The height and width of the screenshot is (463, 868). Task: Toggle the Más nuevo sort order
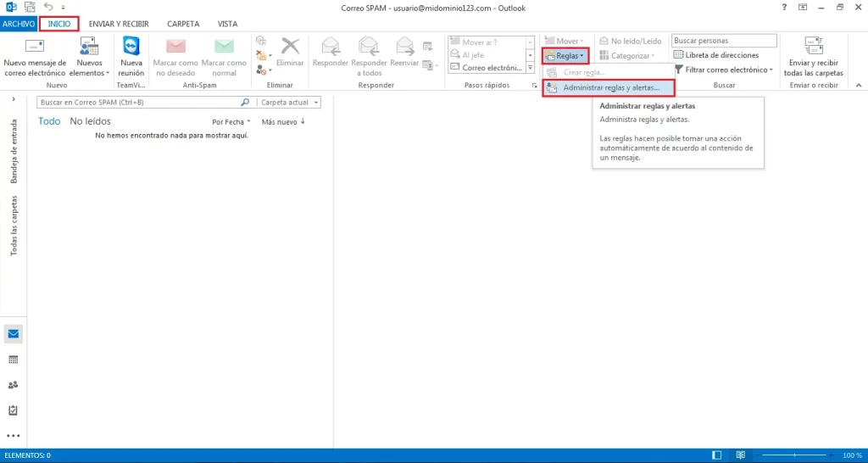[x=283, y=122]
